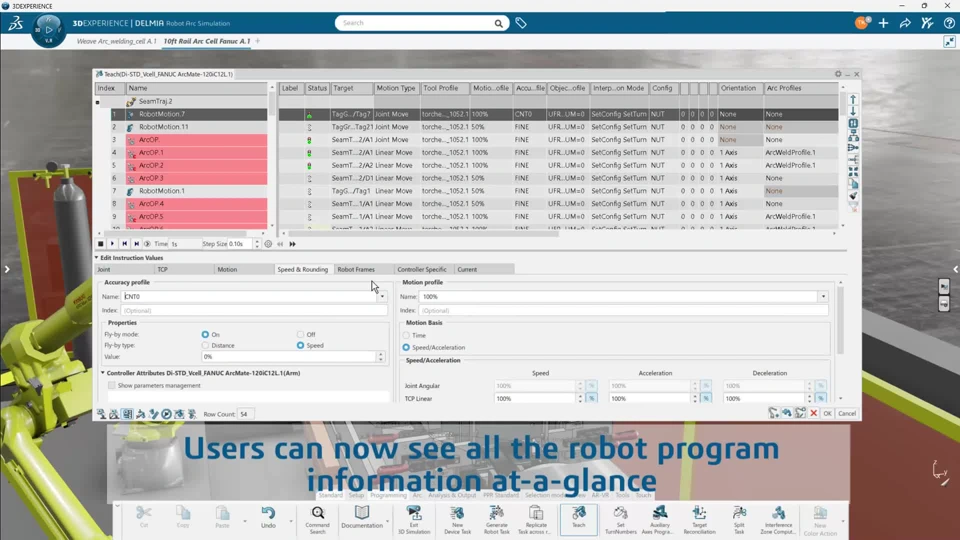Image resolution: width=960 pixels, height=540 pixels.
Task: Move row up with the up arrow icon
Action: point(853,99)
